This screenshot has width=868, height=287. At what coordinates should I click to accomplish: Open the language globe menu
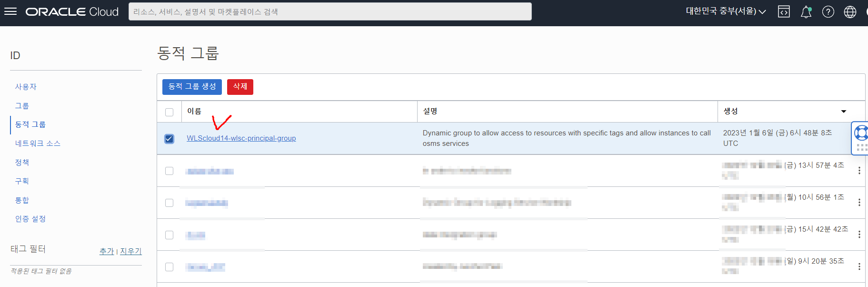click(850, 12)
